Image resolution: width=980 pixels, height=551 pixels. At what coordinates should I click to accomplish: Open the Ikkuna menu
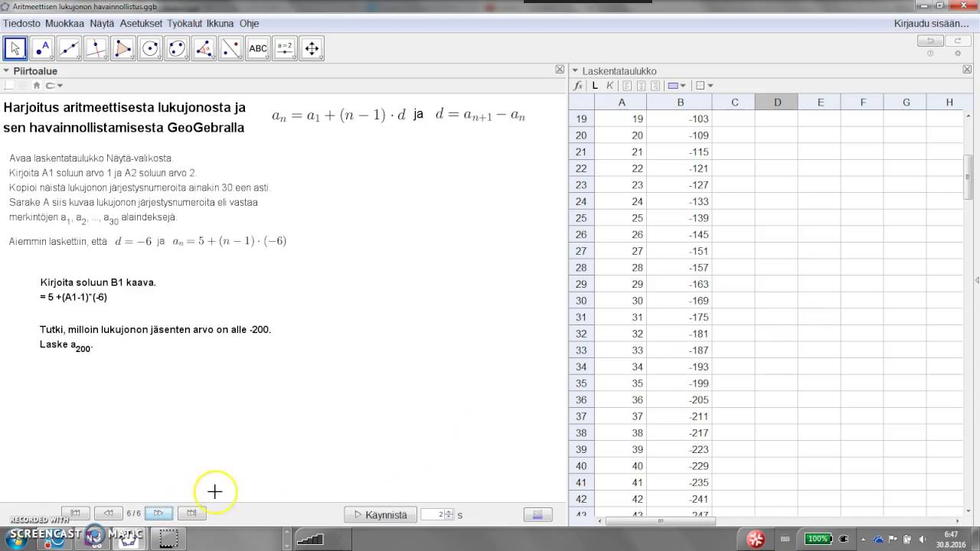point(220,24)
